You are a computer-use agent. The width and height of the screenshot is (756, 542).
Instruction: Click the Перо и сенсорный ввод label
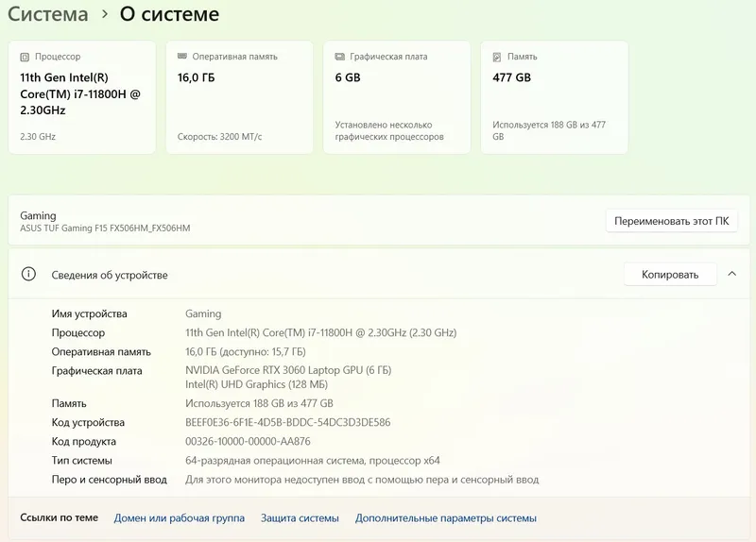(x=109, y=480)
